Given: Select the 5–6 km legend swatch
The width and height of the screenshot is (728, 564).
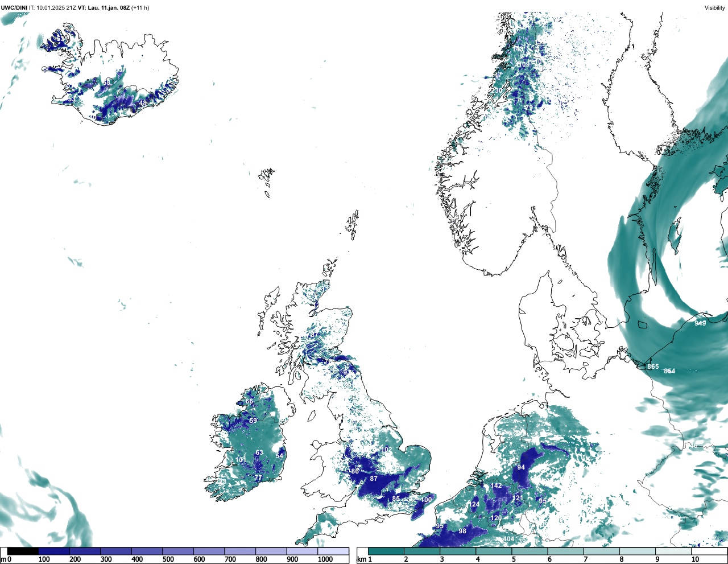Looking at the screenshot, I should pos(530,551).
